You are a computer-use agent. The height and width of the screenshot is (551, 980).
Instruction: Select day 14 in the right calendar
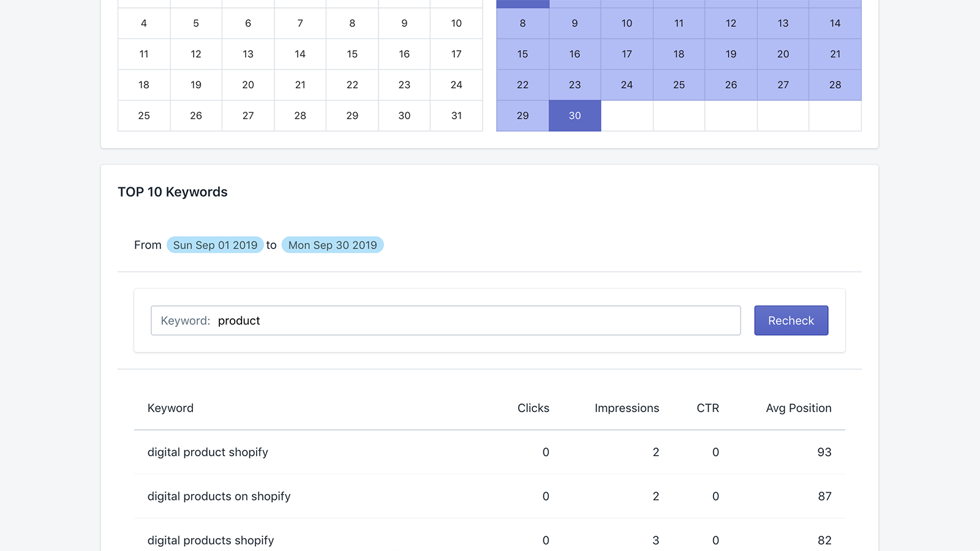coord(835,23)
